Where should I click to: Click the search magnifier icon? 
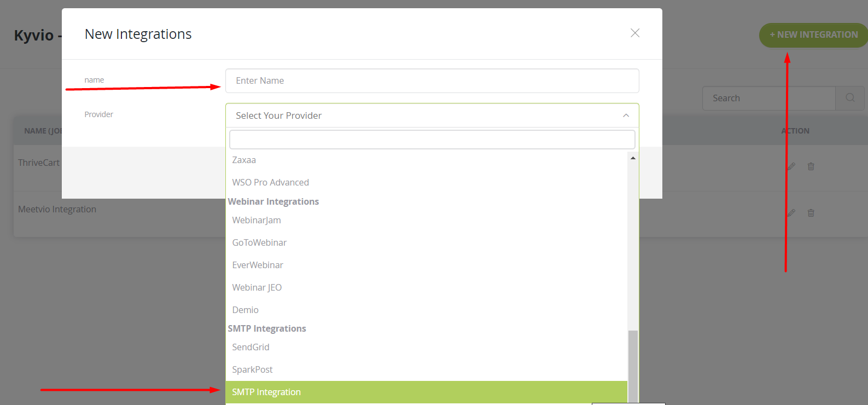pos(850,97)
